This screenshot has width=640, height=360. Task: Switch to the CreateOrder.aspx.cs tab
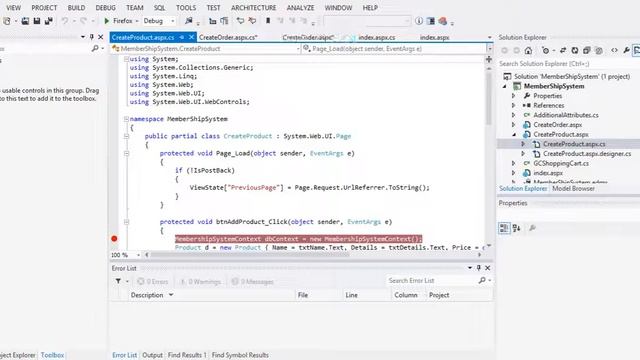pos(228,37)
